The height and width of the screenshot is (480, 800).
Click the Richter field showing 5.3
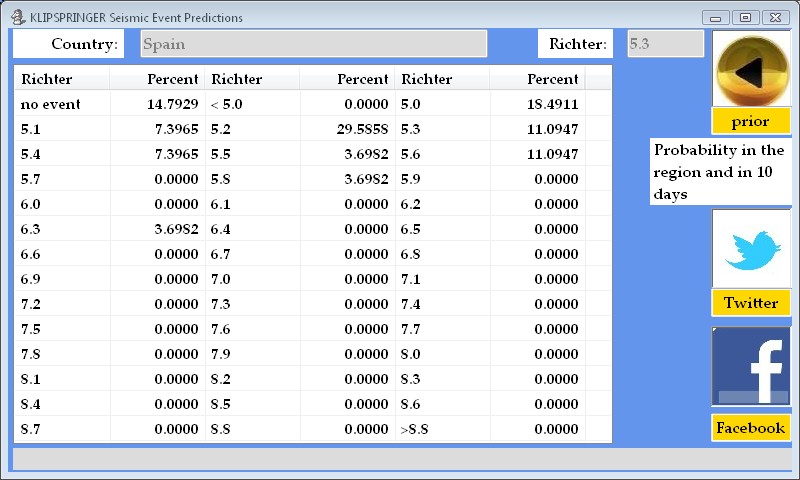tap(665, 44)
